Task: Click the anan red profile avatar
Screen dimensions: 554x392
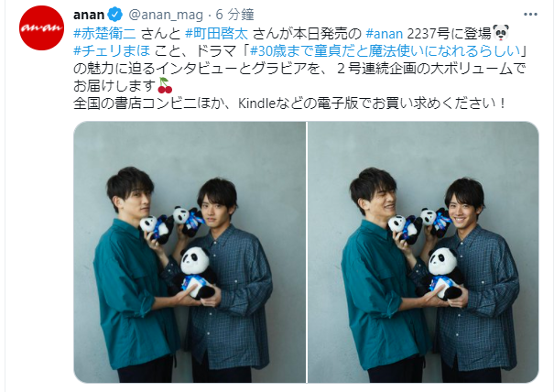Action: tap(41, 27)
